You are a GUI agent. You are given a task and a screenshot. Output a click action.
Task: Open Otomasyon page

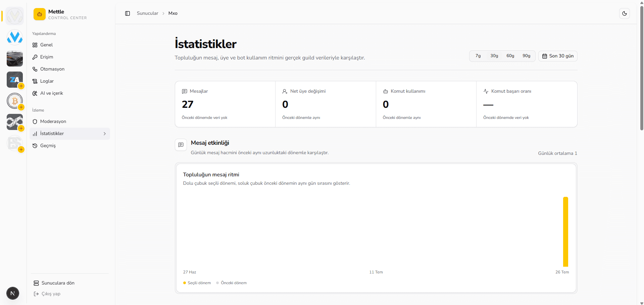70,69
